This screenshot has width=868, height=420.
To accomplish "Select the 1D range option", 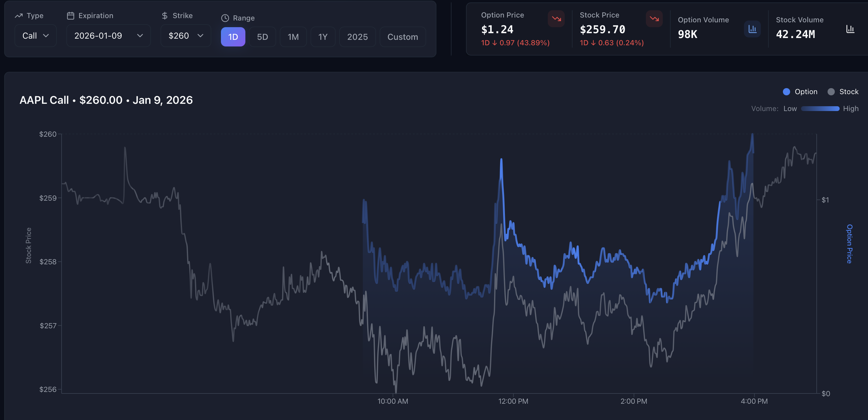I will pyautogui.click(x=233, y=37).
